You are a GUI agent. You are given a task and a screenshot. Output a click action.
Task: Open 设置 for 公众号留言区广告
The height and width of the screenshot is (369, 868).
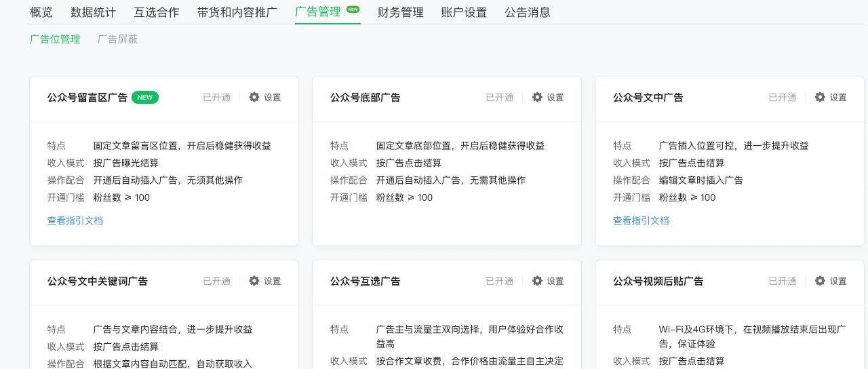pos(272,98)
